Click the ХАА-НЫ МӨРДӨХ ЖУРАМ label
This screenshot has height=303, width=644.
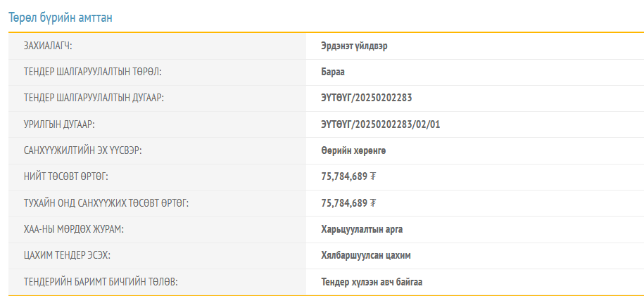(x=73, y=230)
